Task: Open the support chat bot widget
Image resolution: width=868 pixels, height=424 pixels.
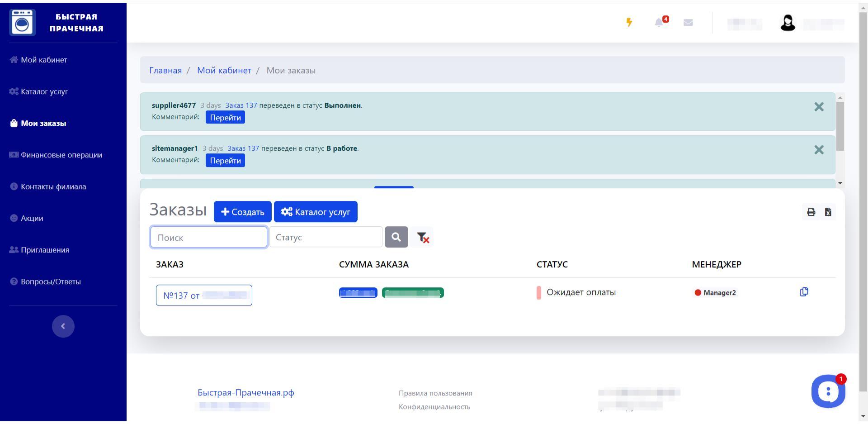Action: tap(828, 391)
